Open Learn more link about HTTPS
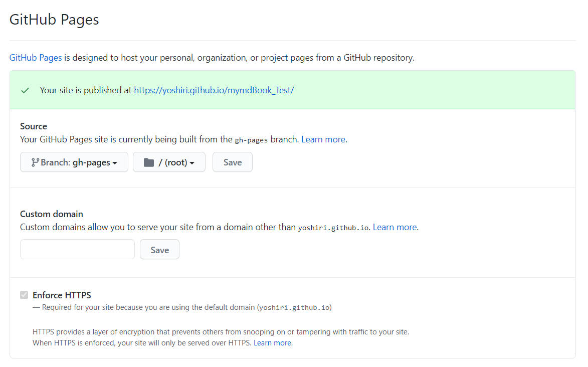The height and width of the screenshot is (367, 588). pos(272,342)
